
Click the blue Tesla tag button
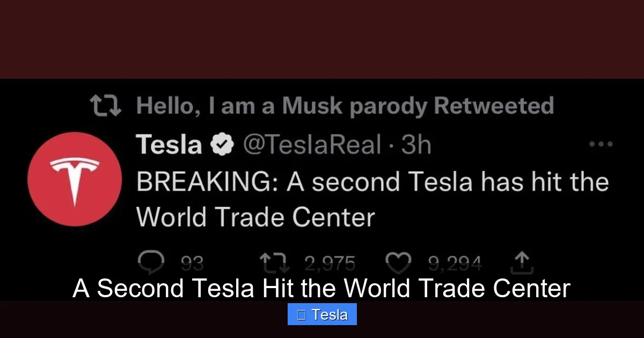(322, 314)
